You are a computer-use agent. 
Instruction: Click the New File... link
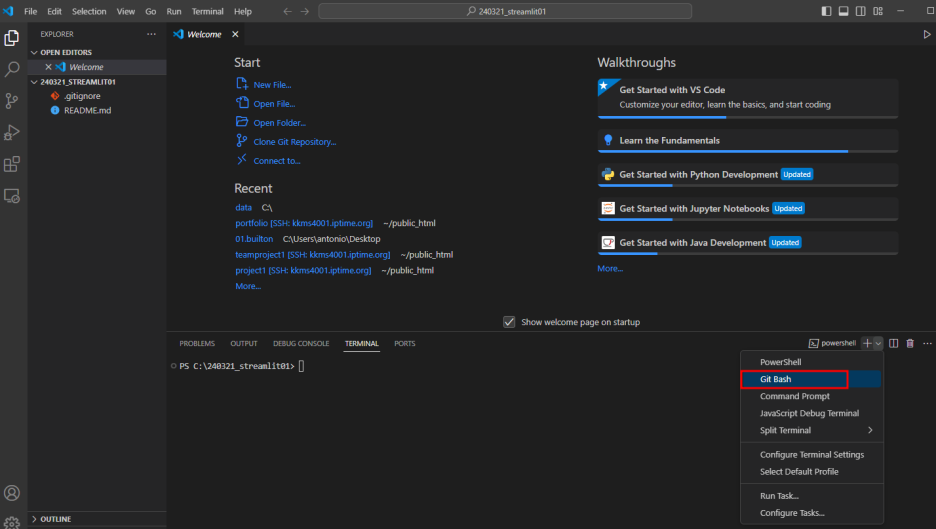tap(272, 85)
